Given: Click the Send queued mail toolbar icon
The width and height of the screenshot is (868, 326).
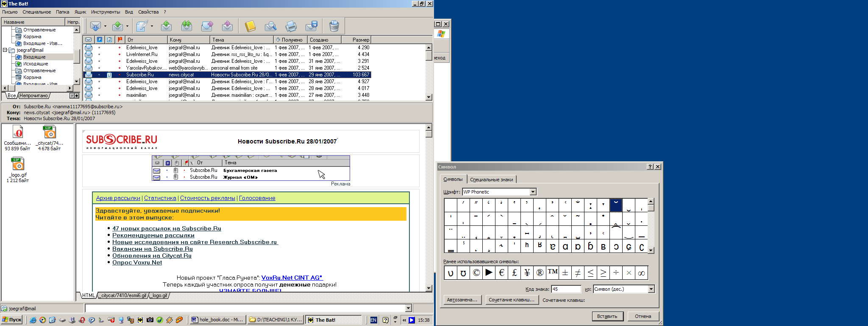Looking at the screenshot, I should 118,26.
